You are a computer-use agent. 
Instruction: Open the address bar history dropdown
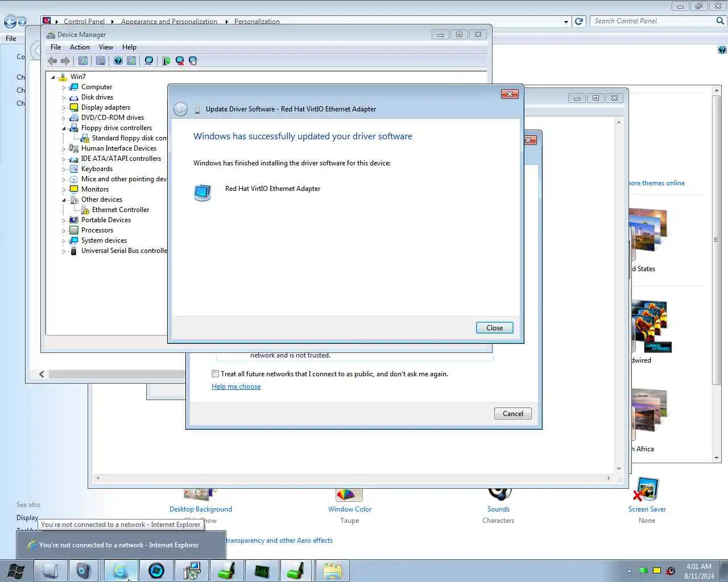(x=566, y=22)
